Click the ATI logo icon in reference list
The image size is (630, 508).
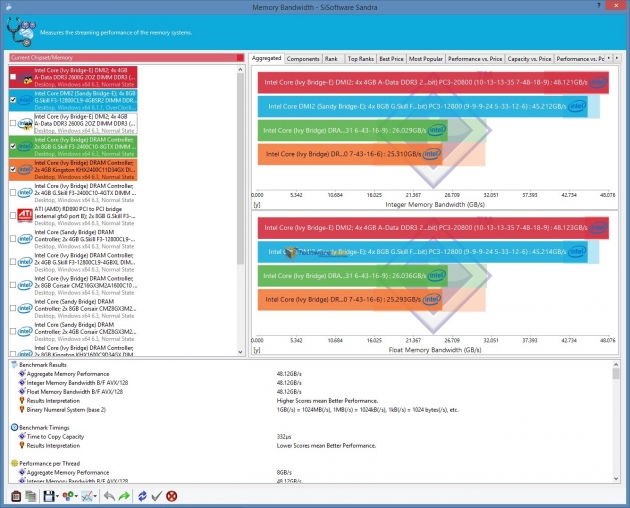click(25, 215)
